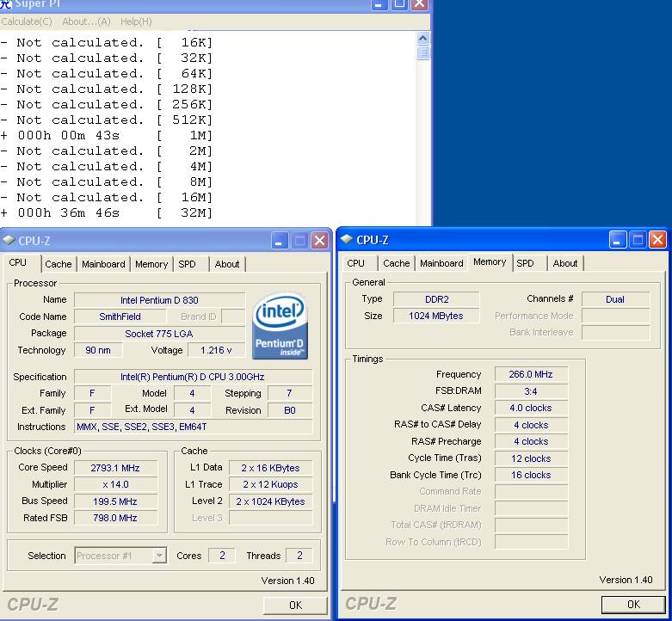Click the memory Frequency 266.0 MHz value
672x621 pixels.
(x=531, y=374)
